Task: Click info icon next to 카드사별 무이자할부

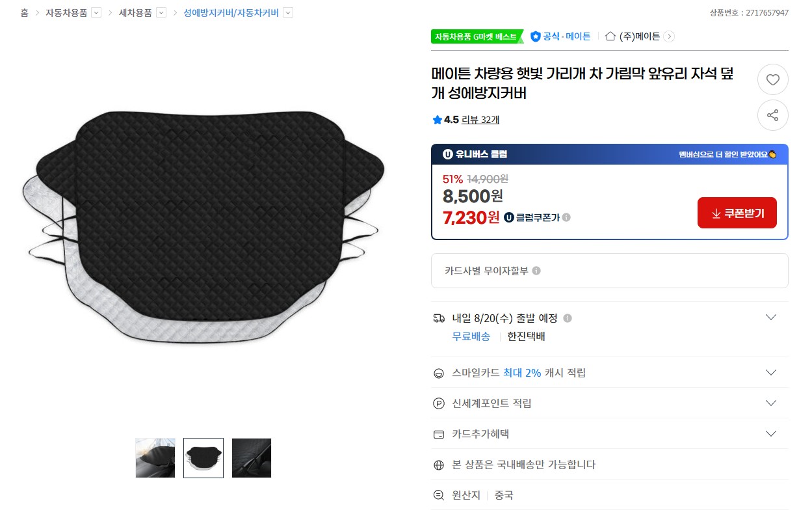Action: pos(536,271)
